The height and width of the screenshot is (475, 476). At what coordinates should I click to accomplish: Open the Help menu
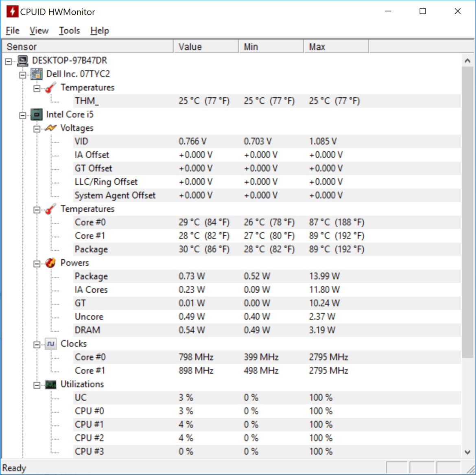pyautogui.click(x=100, y=31)
